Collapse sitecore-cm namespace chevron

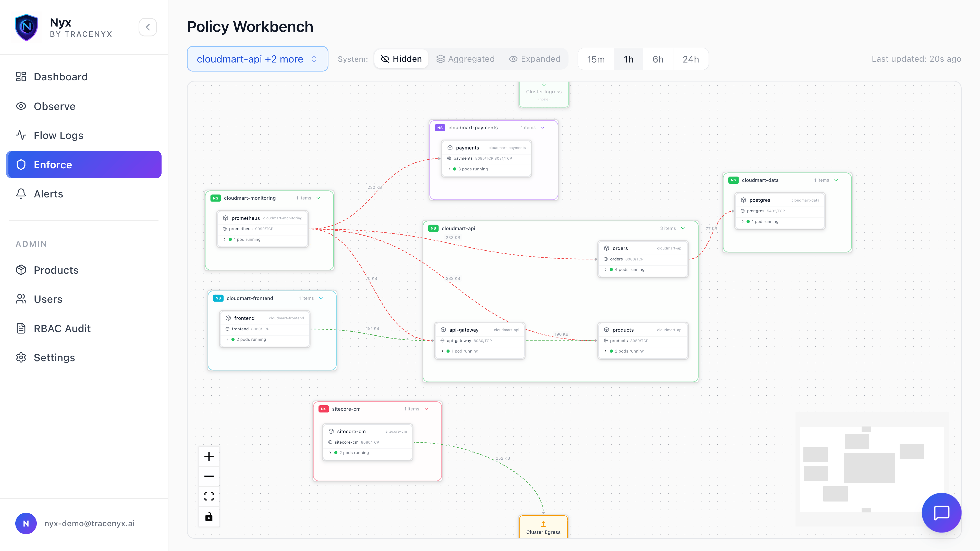click(426, 409)
